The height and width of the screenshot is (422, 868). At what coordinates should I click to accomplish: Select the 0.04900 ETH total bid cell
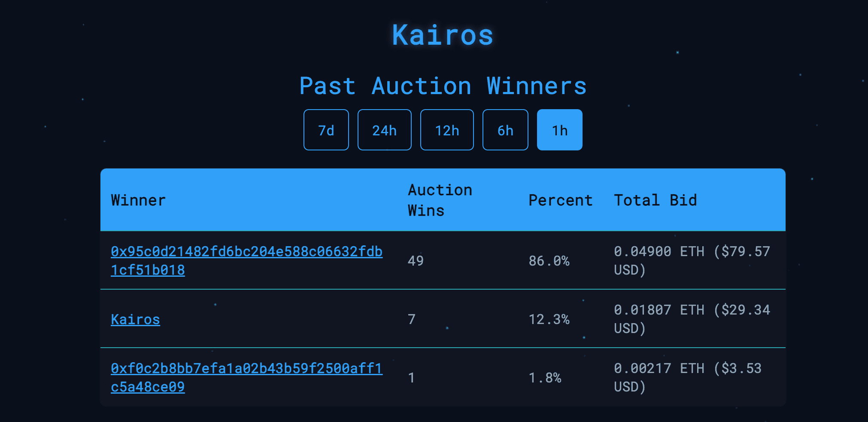692,260
